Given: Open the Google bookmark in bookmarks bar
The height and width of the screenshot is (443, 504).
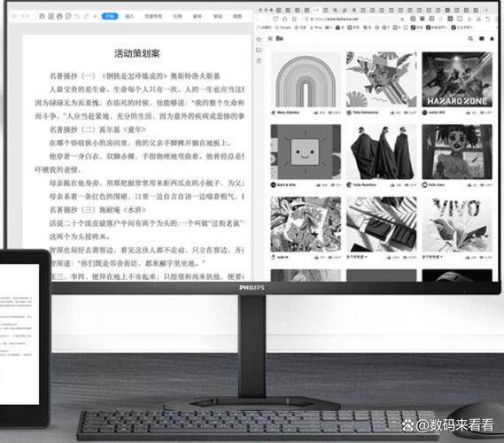Looking at the screenshot, I should [283, 27].
